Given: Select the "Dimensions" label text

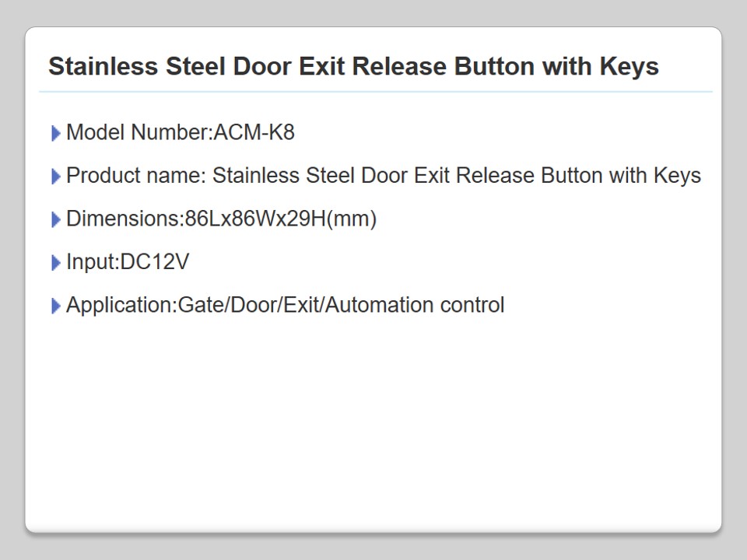Looking at the screenshot, I should click(x=123, y=219).
